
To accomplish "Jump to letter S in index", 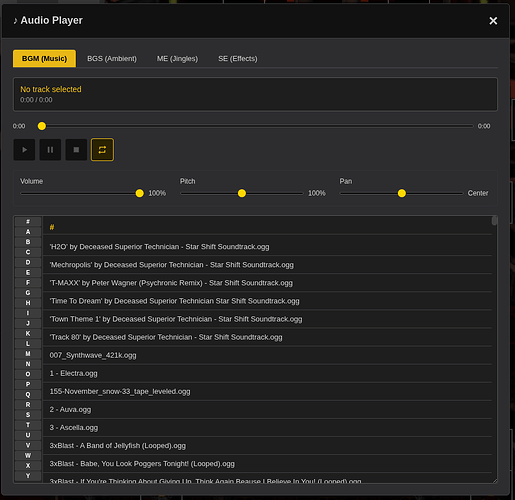I will point(28,415).
